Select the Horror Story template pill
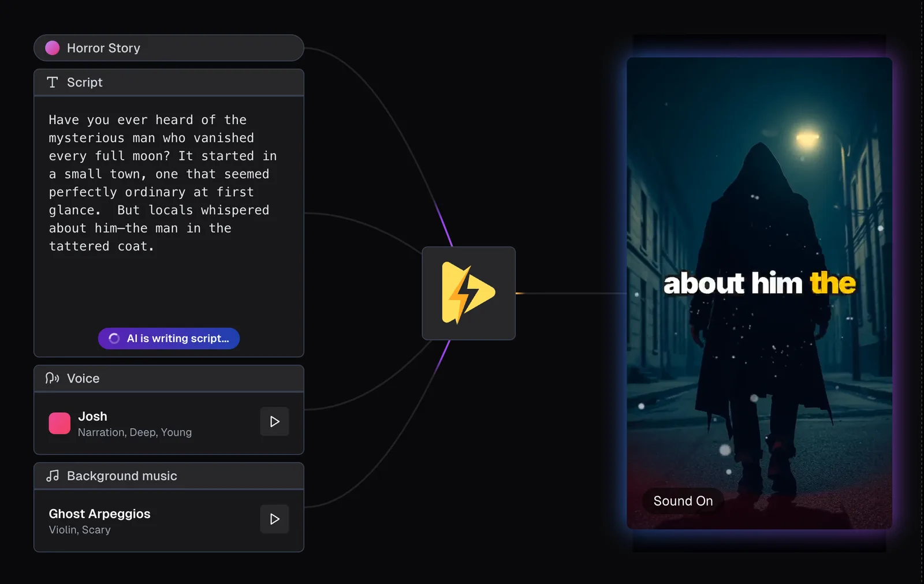This screenshot has width=924, height=584. point(169,48)
